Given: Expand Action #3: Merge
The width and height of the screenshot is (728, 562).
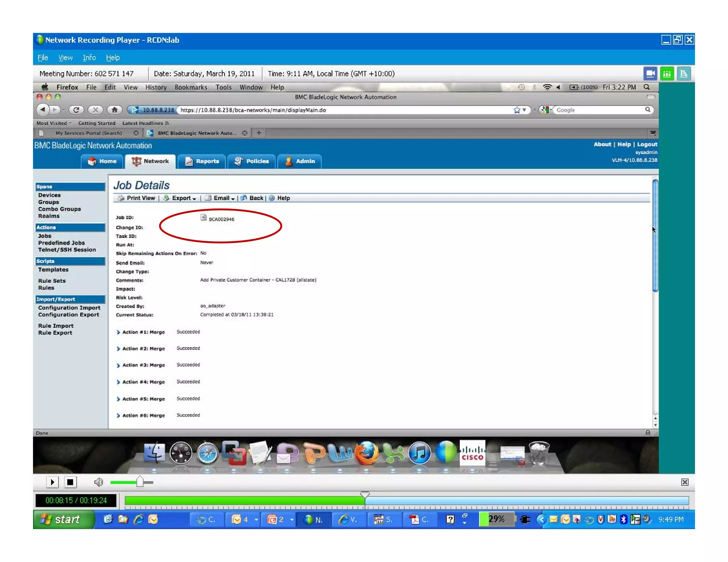Looking at the screenshot, I should (x=118, y=365).
